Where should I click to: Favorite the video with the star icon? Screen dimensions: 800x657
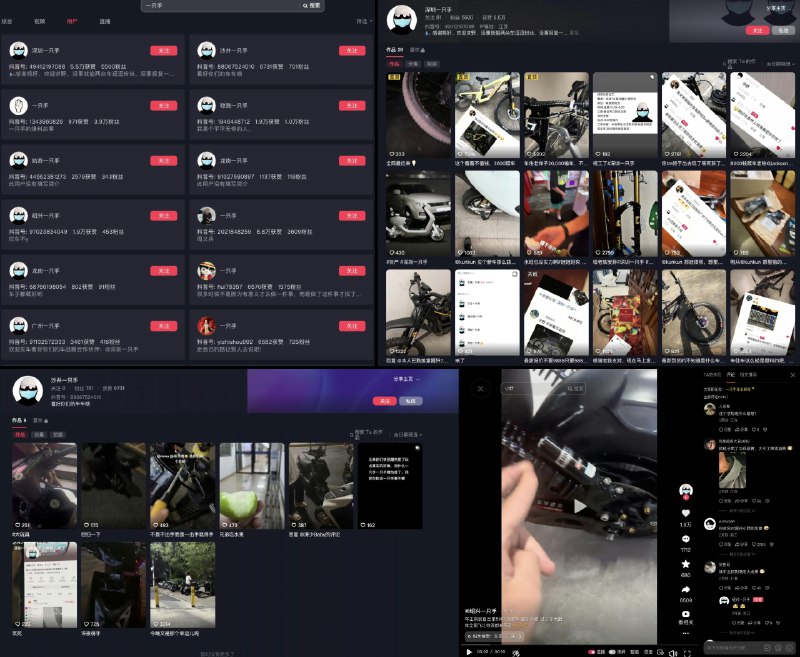pos(685,564)
